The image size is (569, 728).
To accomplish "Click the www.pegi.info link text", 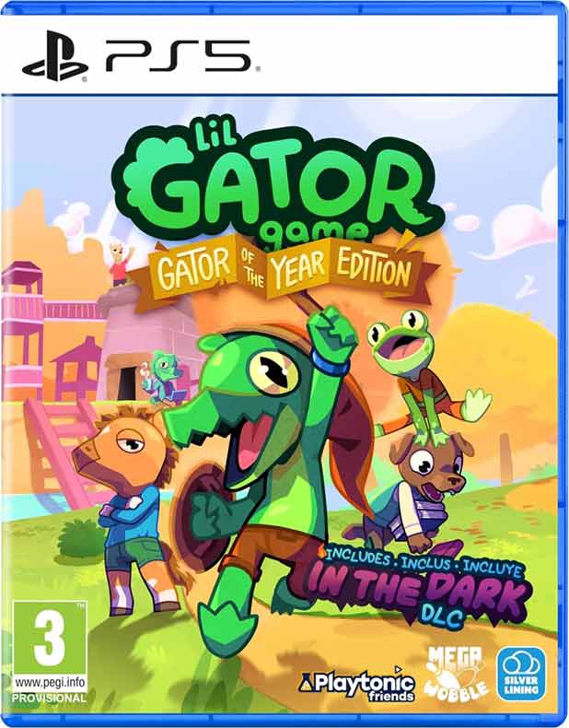I will coord(49,684).
